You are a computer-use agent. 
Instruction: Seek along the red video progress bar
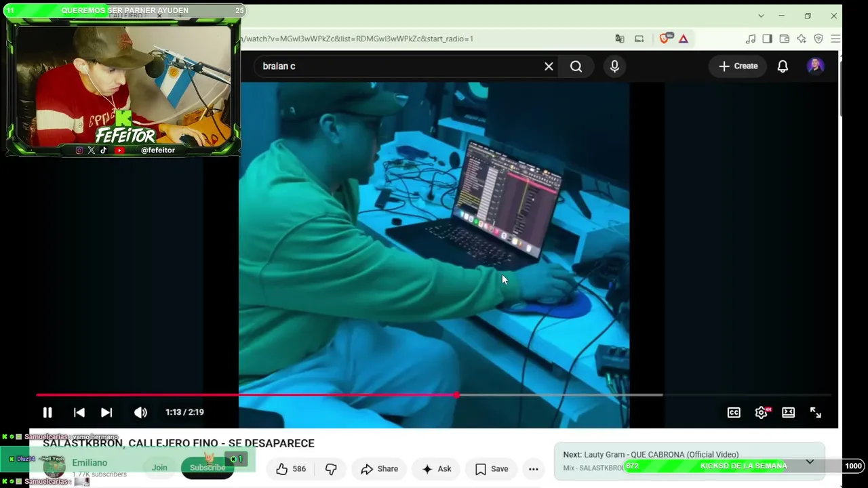[434, 394]
